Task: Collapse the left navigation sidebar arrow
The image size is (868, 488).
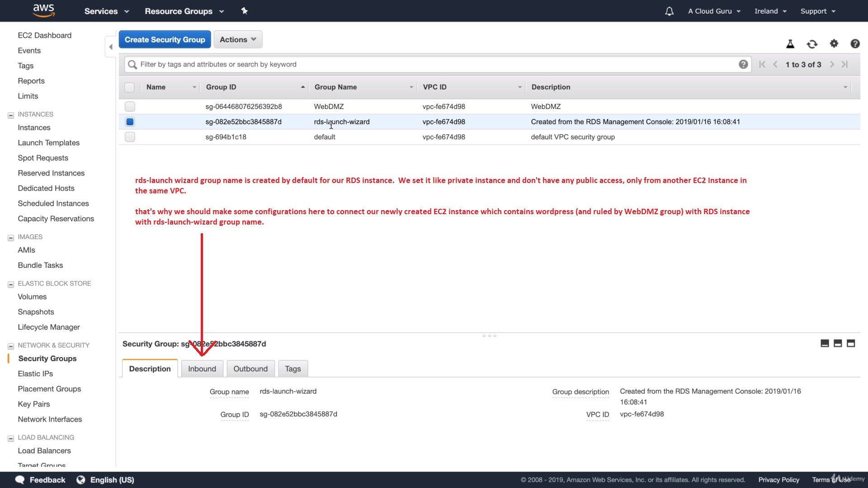Action: click(111, 47)
